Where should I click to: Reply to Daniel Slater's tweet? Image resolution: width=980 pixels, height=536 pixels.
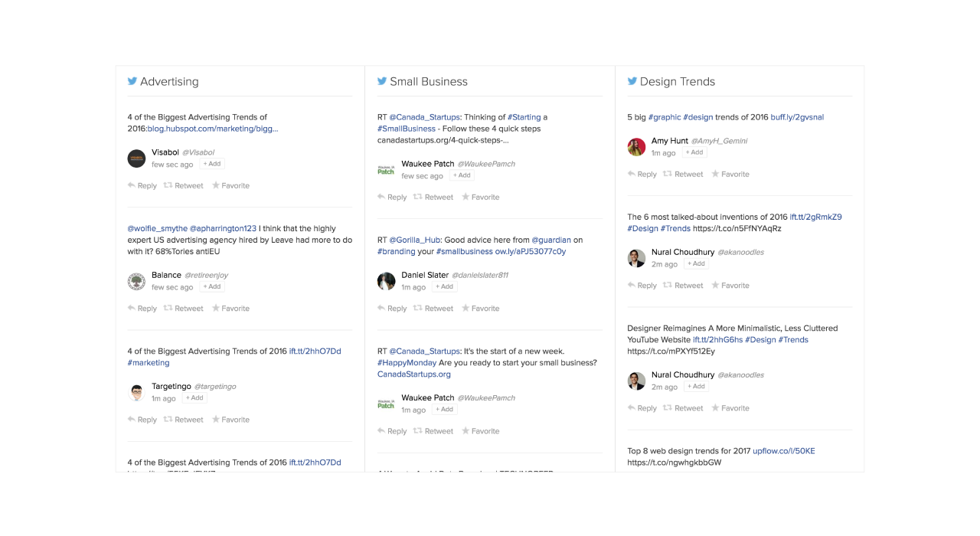click(x=392, y=309)
